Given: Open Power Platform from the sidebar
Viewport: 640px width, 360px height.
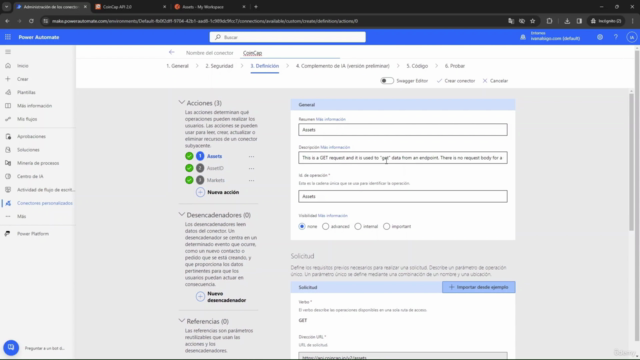Looking at the screenshot, I should [x=33, y=234].
